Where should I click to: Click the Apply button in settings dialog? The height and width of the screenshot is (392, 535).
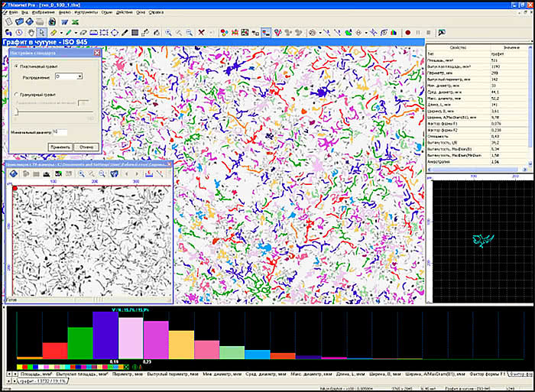[60, 147]
